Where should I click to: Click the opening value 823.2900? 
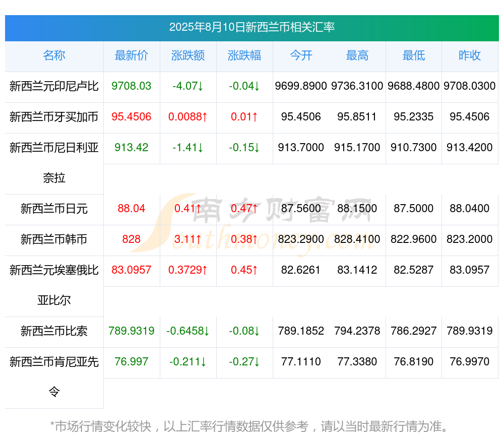pos(301,239)
